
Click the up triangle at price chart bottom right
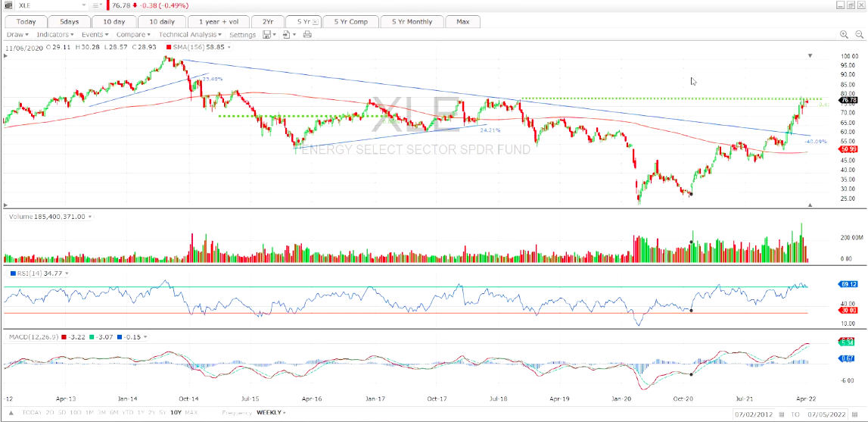pos(810,205)
